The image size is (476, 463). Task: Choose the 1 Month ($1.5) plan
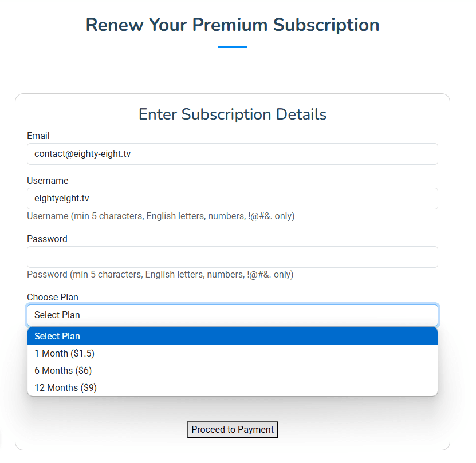pyautogui.click(x=232, y=353)
